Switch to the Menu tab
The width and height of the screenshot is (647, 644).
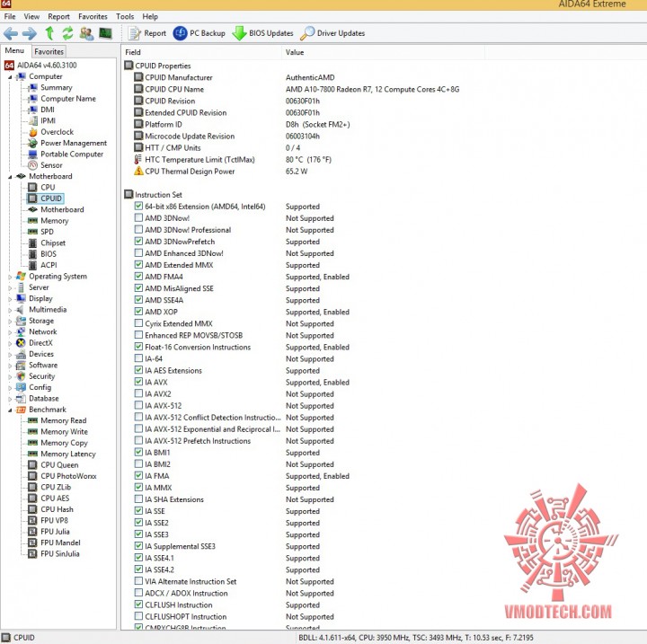coord(15,50)
